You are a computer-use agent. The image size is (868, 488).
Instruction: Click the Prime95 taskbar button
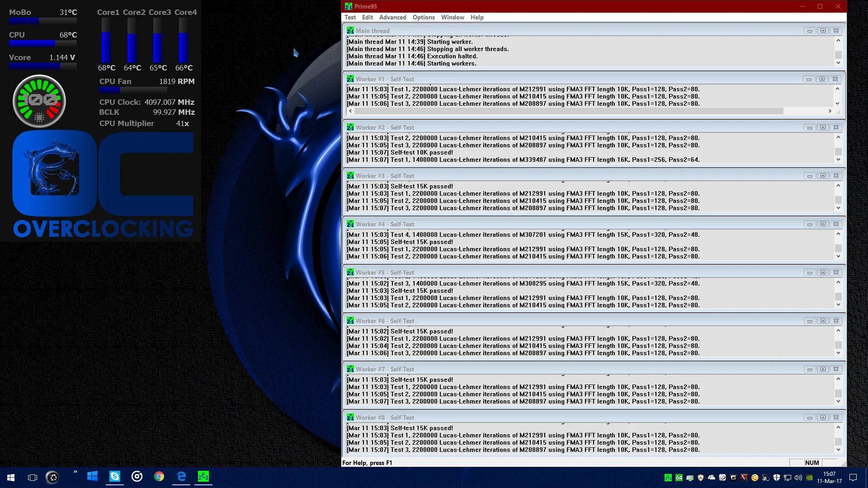pyautogui.click(x=203, y=477)
